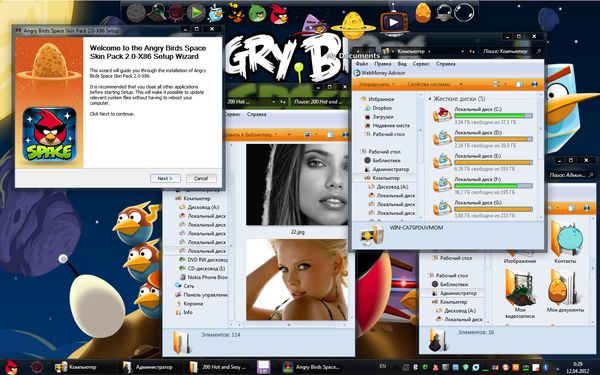The width and height of the screenshot is (600, 375).
Task: Collapse the Жесткие диски (5) group
Action: [x=429, y=99]
